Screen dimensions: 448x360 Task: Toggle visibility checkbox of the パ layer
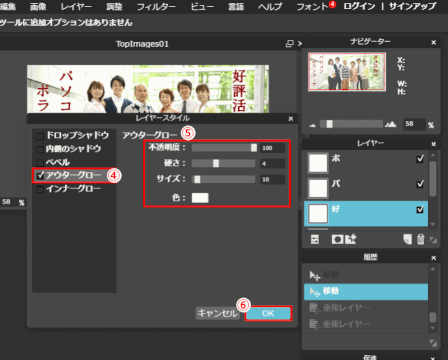(420, 184)
